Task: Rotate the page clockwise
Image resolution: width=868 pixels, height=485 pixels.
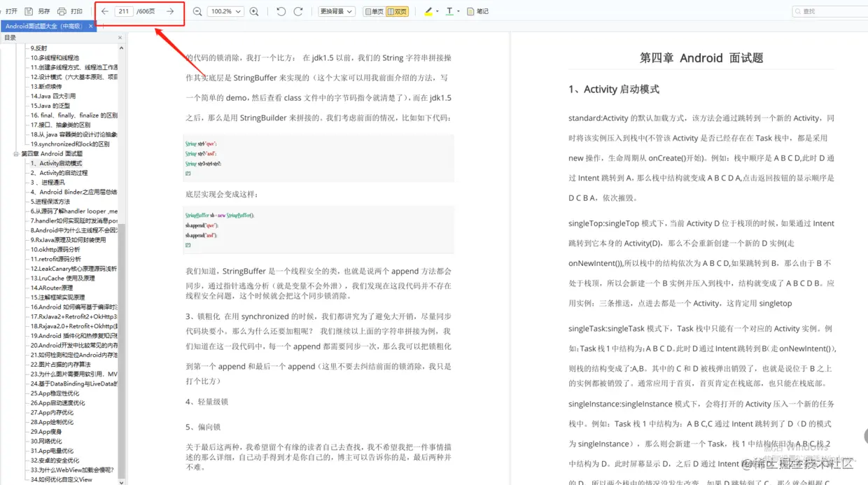Action: point(298,11)
